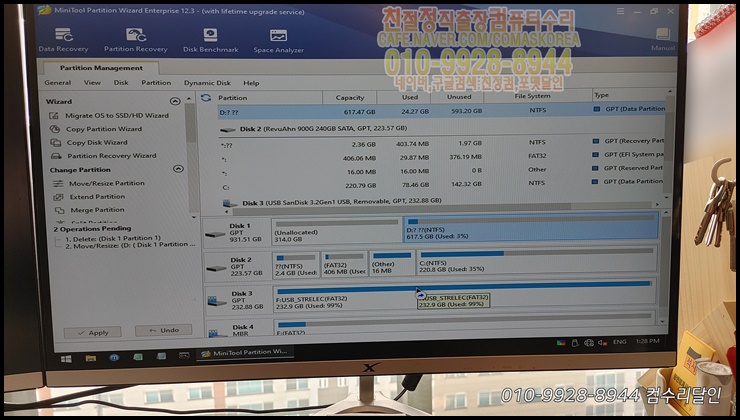Select Disk 3 in the disk map

pos(238,300)
